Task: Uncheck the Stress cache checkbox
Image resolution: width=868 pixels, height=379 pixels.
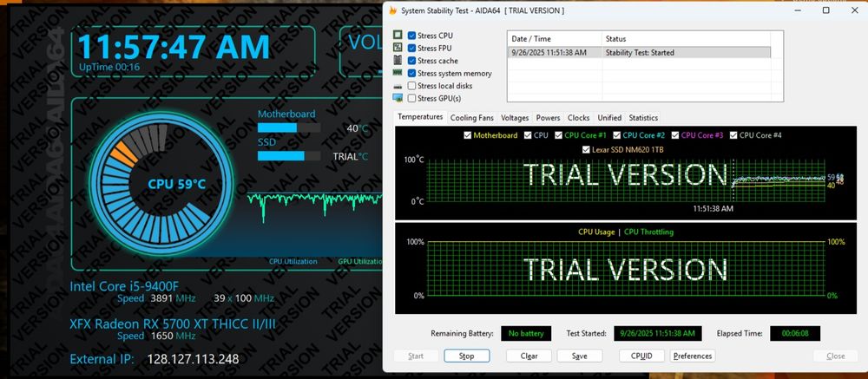Action: 411,61
